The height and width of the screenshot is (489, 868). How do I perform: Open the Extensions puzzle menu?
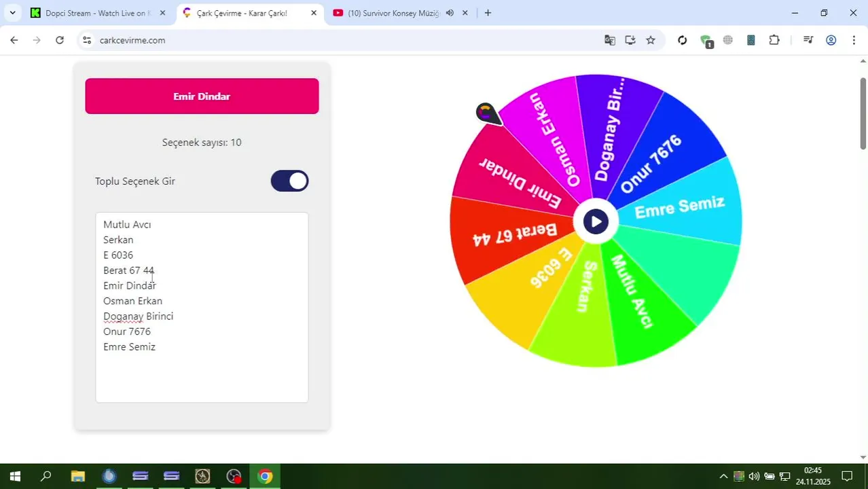point(774,40)
